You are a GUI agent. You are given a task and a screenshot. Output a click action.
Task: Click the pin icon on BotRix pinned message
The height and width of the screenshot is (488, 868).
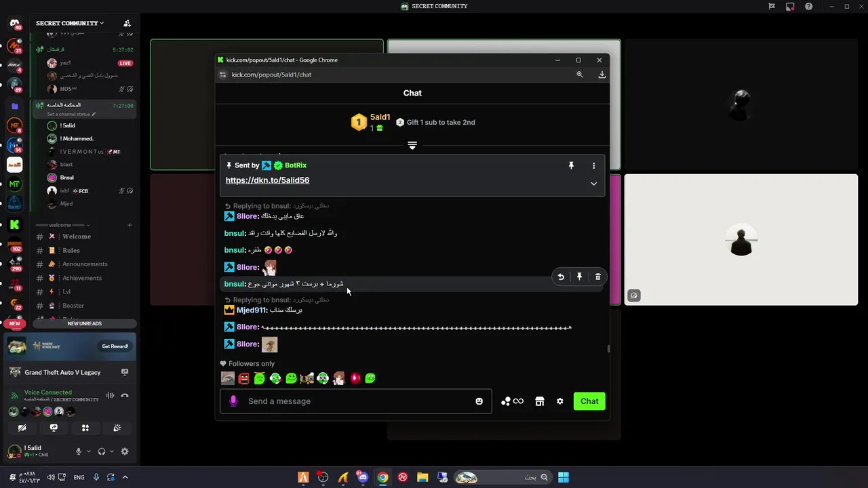tap(571, 165)
